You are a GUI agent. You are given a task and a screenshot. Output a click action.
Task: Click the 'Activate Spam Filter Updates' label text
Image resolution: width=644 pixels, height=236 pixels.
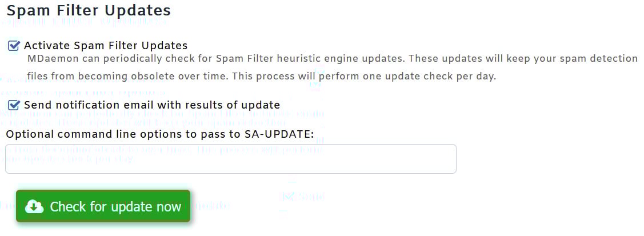106,46
